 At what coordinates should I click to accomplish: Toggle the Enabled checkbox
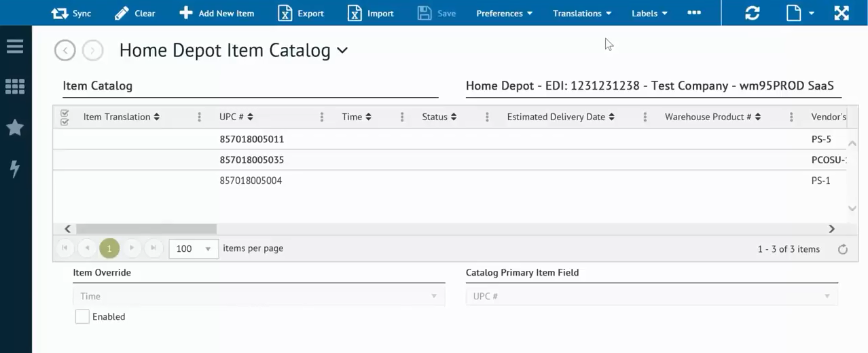[x=82, y=316]
